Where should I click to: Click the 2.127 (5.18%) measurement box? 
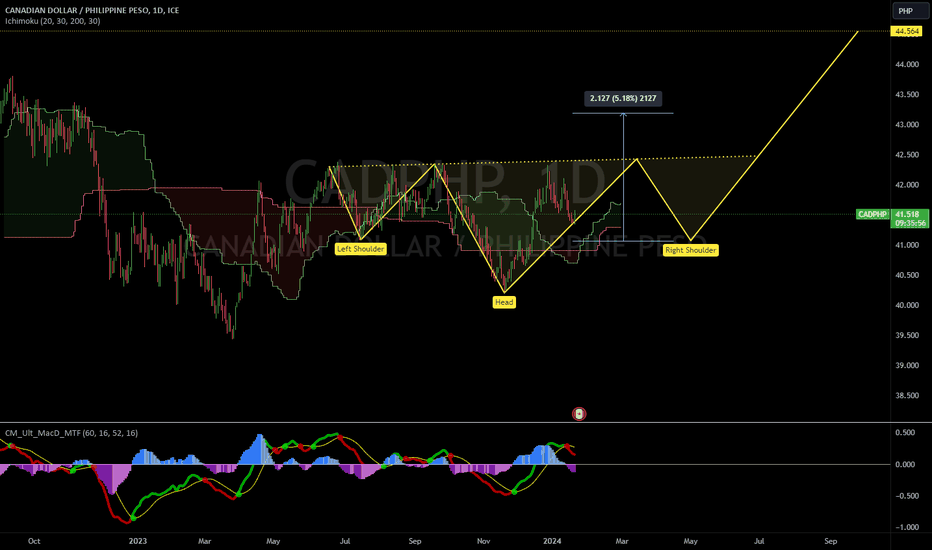[623, 98]
